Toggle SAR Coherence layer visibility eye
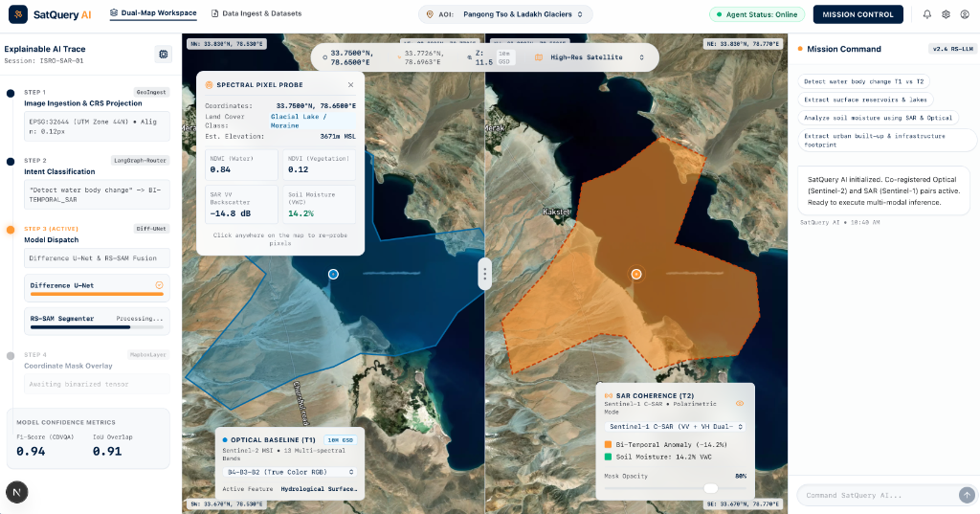 coord(740,403)
